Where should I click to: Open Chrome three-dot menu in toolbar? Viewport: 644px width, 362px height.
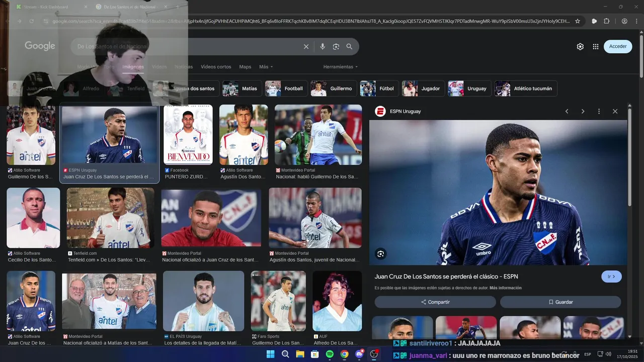[636, 21]
